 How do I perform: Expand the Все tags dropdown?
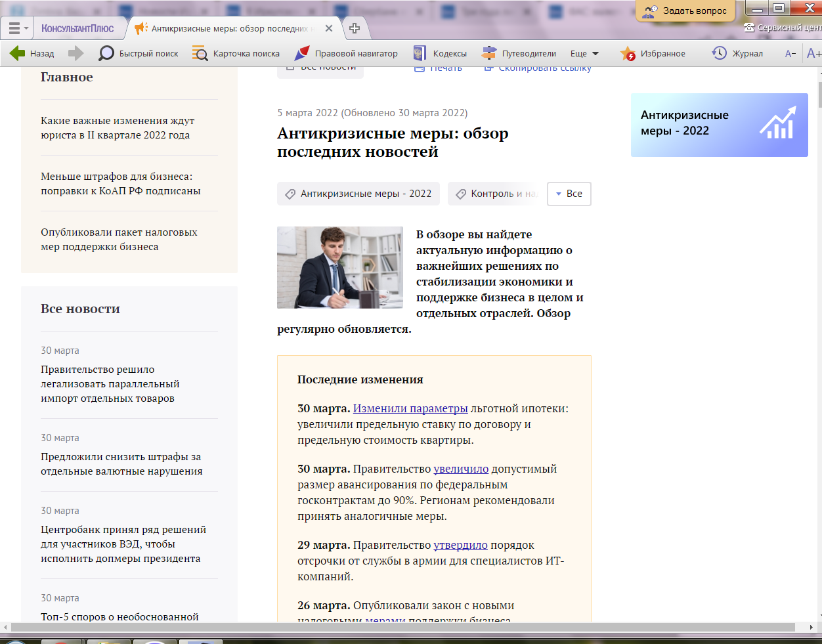(569, 194)
